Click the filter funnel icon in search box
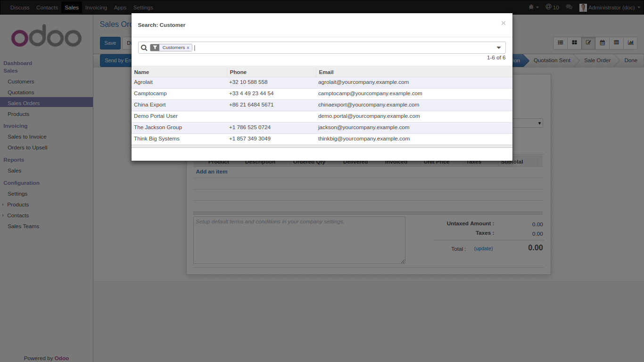This screenshot has width=644, height=362. tap(155, 48)
